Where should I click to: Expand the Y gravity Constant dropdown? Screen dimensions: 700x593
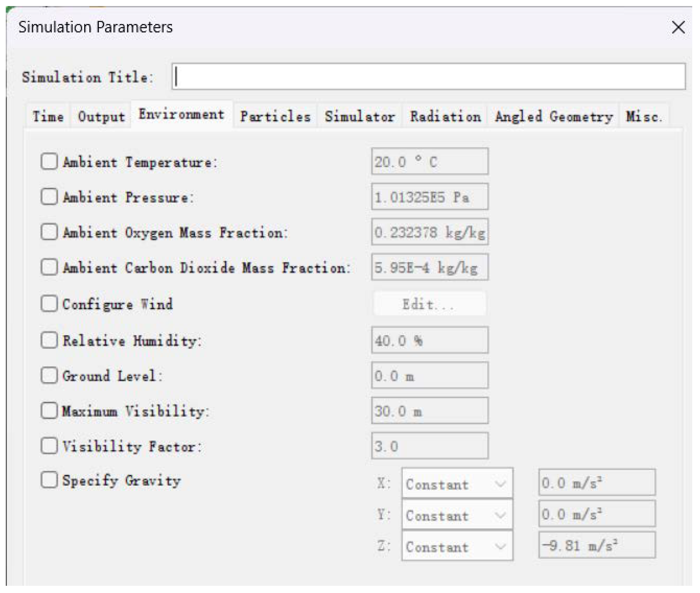[457, 515]
